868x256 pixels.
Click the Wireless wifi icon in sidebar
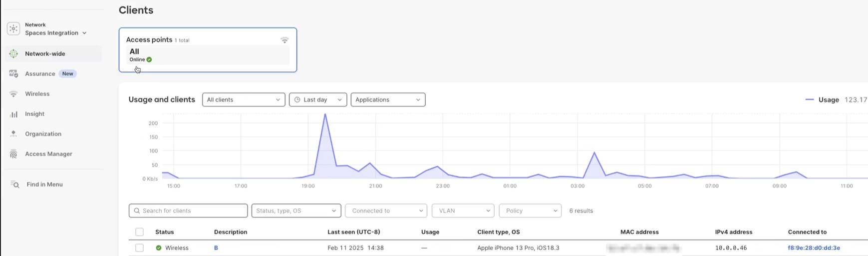click(x=13, y=94)
